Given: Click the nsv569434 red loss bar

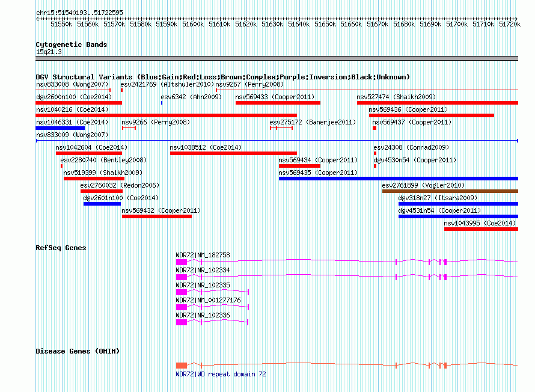Looking at the screenshot, I should point(299,166).
